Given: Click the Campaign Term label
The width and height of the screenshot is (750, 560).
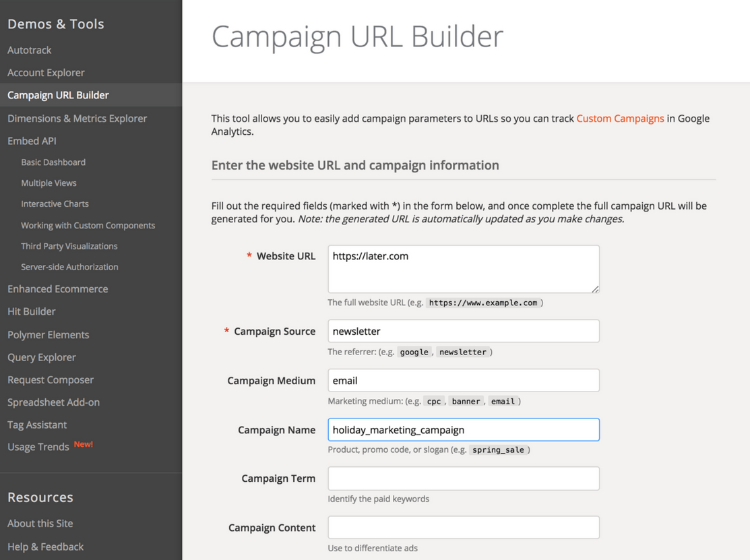Looking at the screenshot, I should [278, 478].
